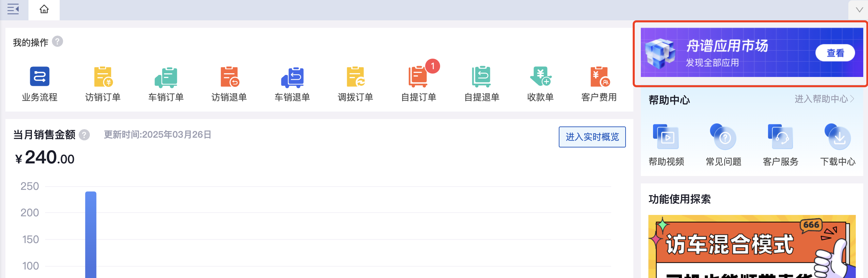868x278 pixels.
Task: Show help tooltip beside 当月销售金额
Action: (84, 135)
